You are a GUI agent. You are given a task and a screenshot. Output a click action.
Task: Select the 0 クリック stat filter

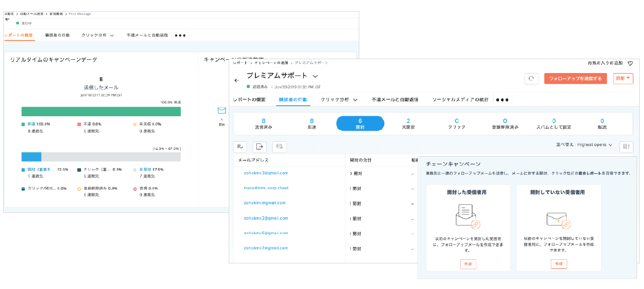[x=457, y=124]
